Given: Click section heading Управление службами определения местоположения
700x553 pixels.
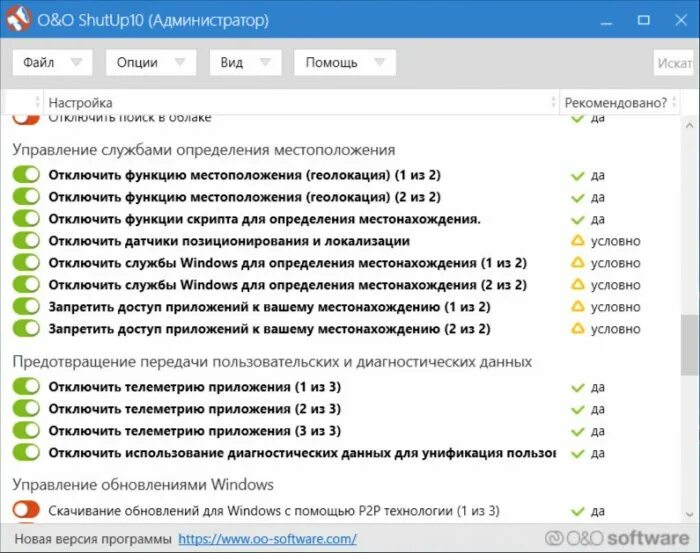Looking at the screenshot, I should tap(204, 150).
